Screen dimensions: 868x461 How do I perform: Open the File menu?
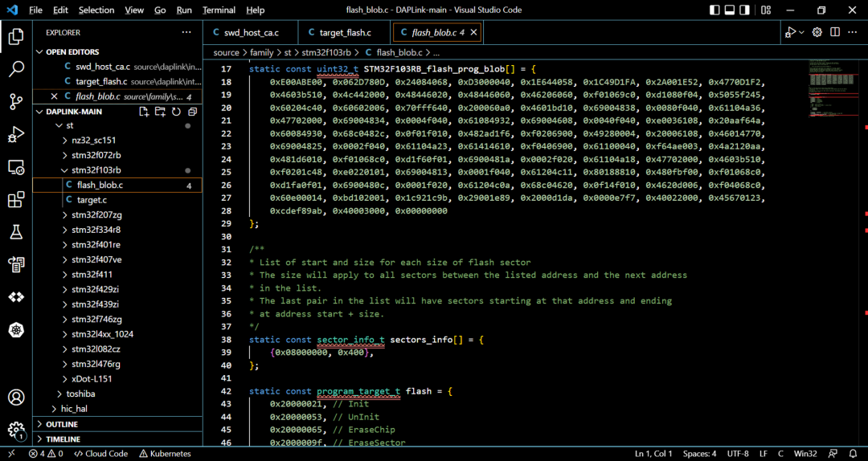pyautogui.click(x=35, y=10)
